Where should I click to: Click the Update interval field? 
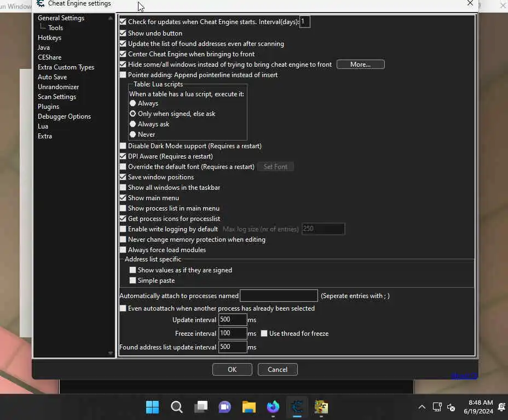click(x=233, y=320)
